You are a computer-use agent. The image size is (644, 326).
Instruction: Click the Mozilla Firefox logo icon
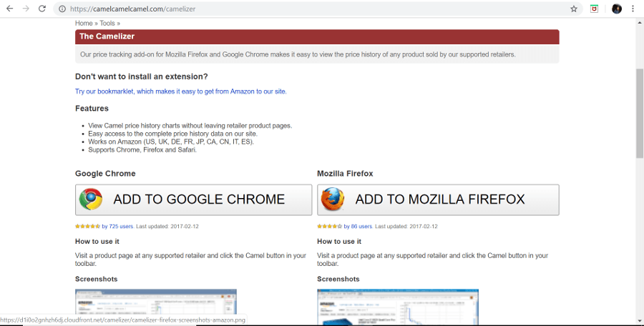[333, 199]
